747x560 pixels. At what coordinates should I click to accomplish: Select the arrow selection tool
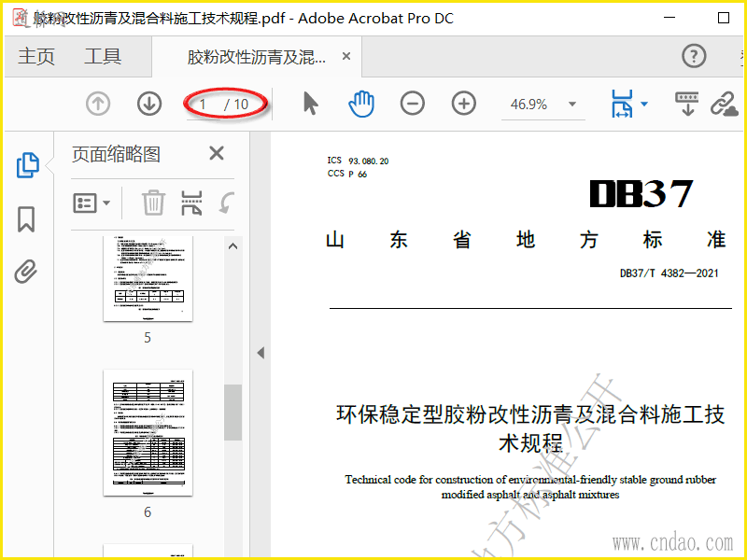311,104
